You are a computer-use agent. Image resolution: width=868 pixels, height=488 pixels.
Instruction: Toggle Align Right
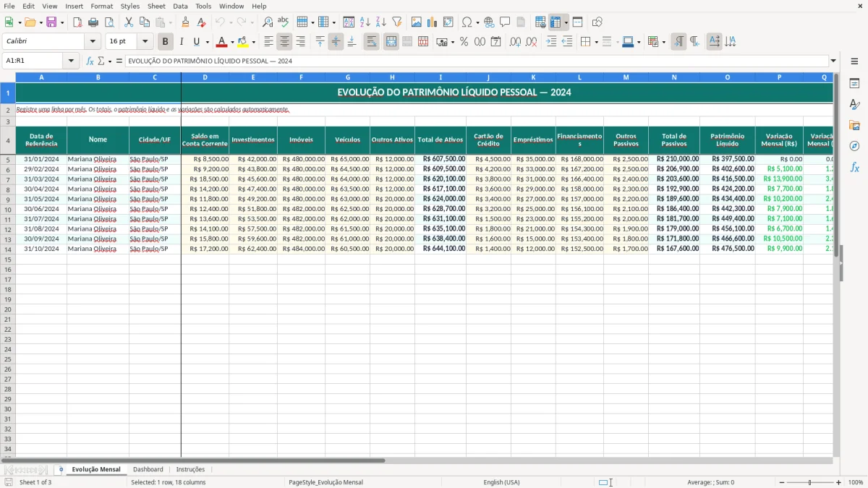pyautogui.click(x=300, y=42)
